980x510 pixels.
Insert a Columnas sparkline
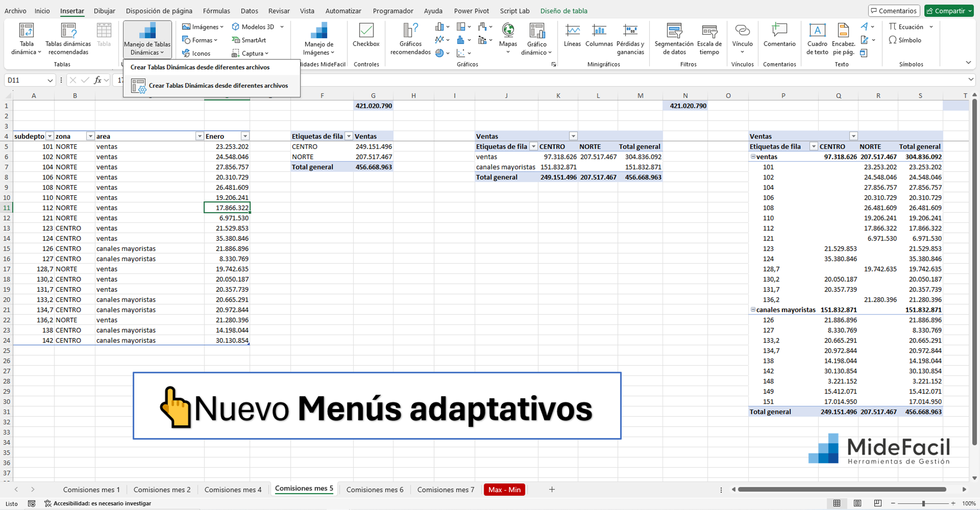pyautogui.click(x=599, y=35)
